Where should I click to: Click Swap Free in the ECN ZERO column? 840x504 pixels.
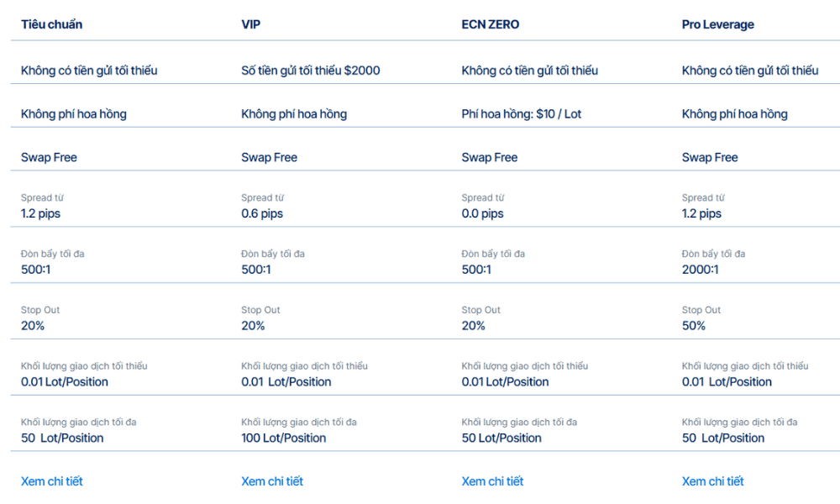click(x=490, y=157)
